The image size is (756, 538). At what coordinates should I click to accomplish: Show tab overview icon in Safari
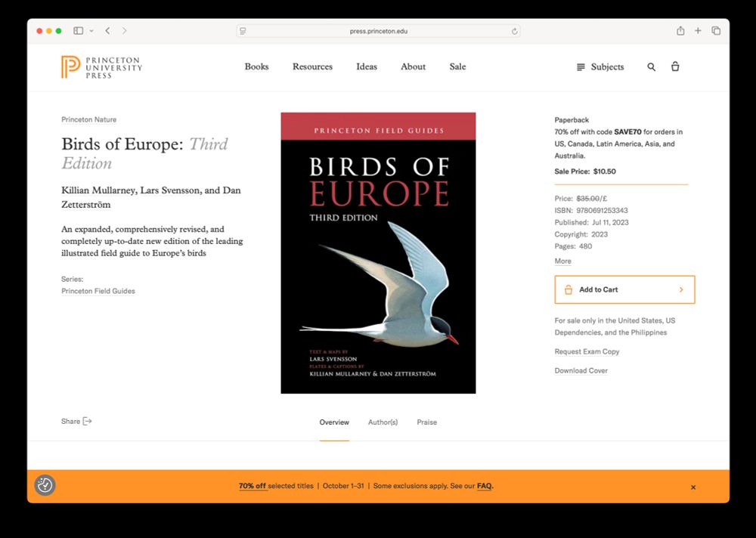coord(716,31)
